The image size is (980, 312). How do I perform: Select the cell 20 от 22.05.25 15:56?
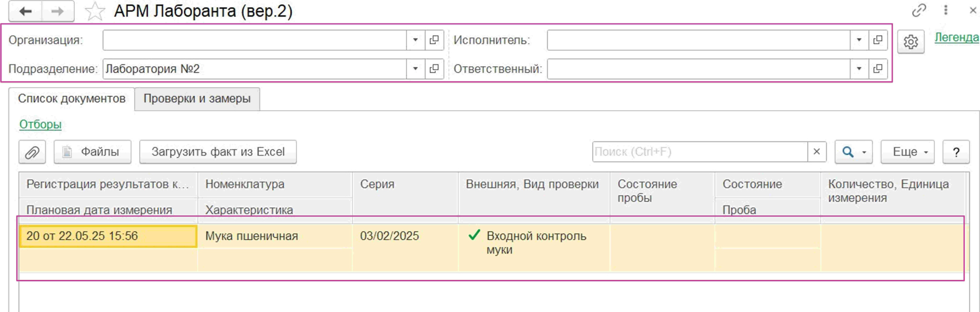(x=108, y=236)
